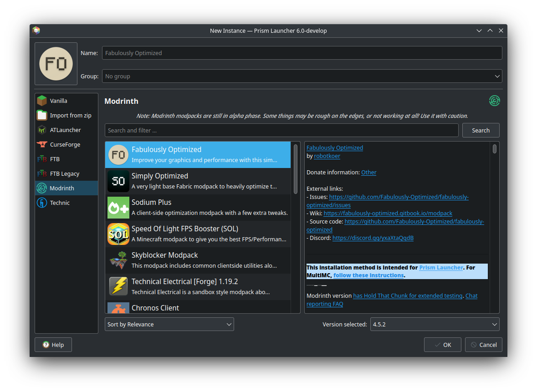Click the Simply Optimized SO thumbnail
This screenshot has height=392, width=537.
[x=118, y=181]
